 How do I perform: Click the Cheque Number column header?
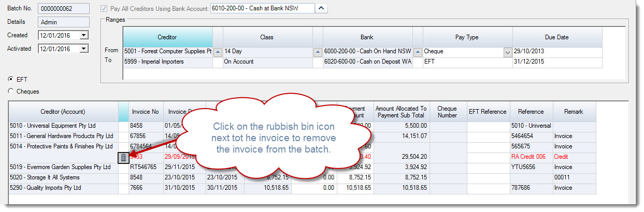pyautogui.click(x=448, y=112)
